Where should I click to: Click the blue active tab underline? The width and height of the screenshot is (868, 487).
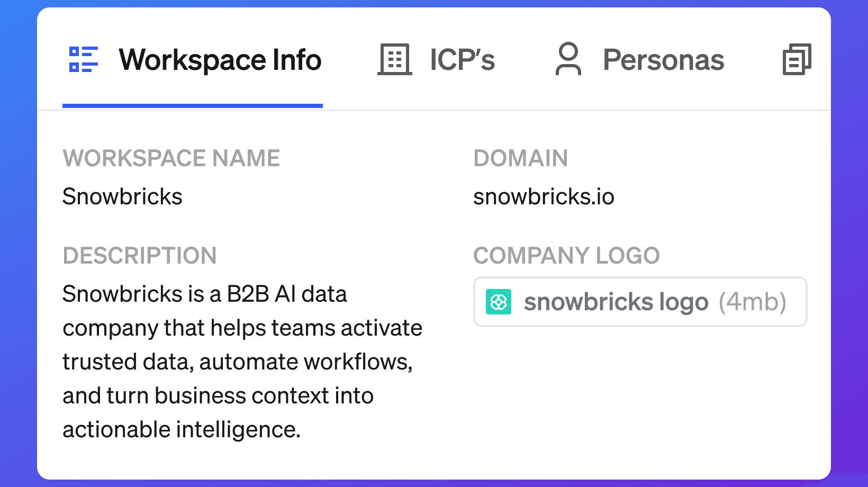[x=193, y=106]
